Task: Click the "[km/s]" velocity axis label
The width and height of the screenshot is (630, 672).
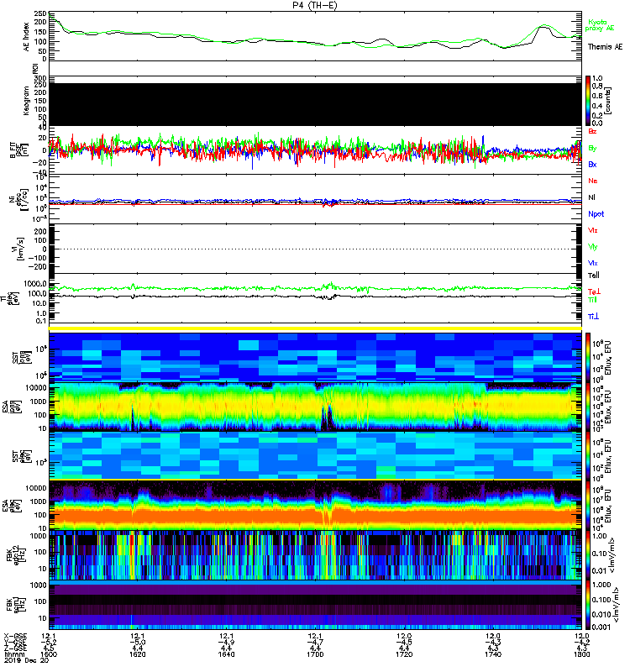Action: [x=20, y=249]
